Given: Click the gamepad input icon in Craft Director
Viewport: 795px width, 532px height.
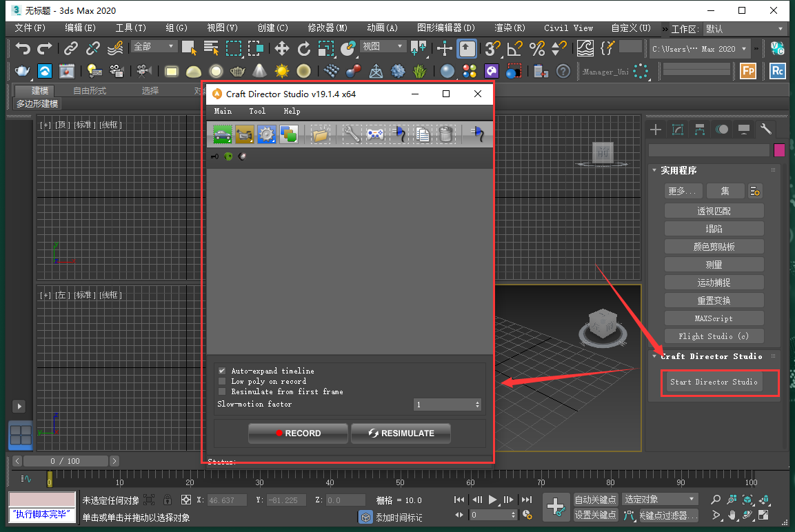Looking at the screenshot, I should pos(375,134).
